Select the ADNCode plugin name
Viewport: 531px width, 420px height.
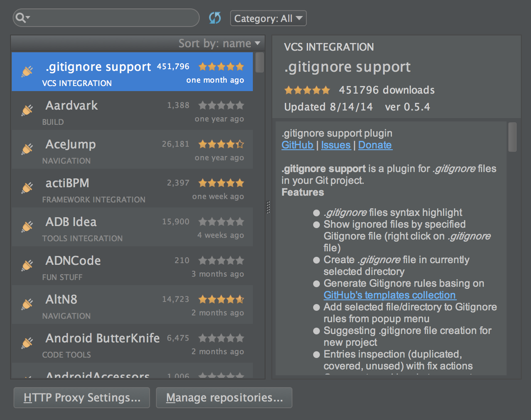click(73, 261)
